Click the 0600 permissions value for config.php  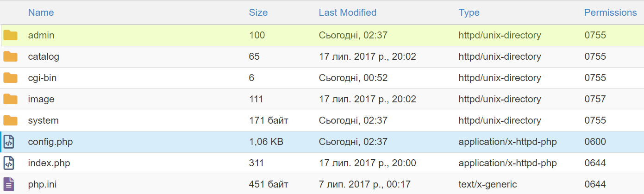click(x=595, y=142)
